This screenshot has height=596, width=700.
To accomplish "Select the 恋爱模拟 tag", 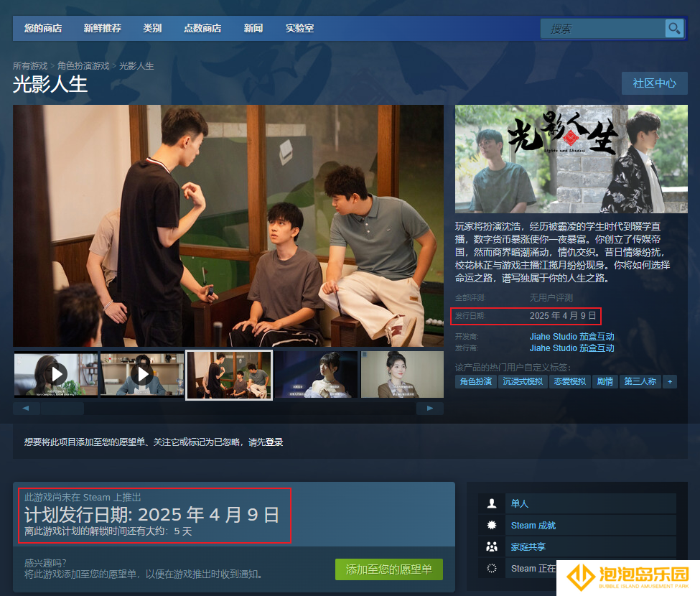I will pos(569,382).
